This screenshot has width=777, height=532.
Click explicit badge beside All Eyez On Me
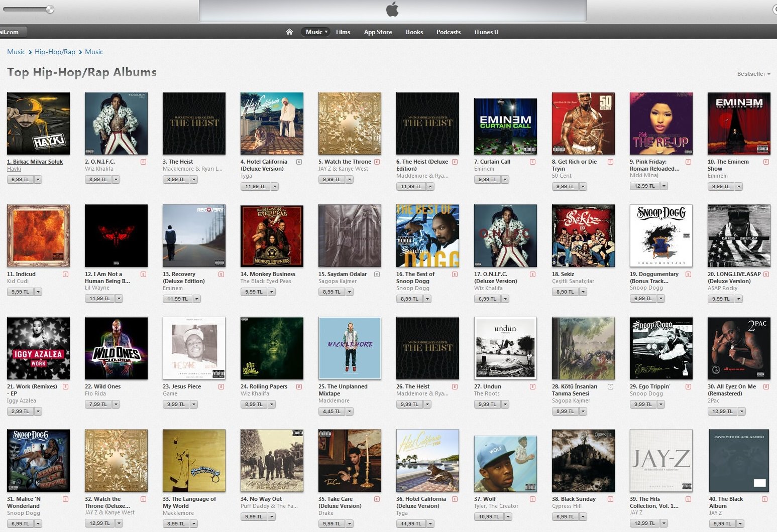coord(766,386)
